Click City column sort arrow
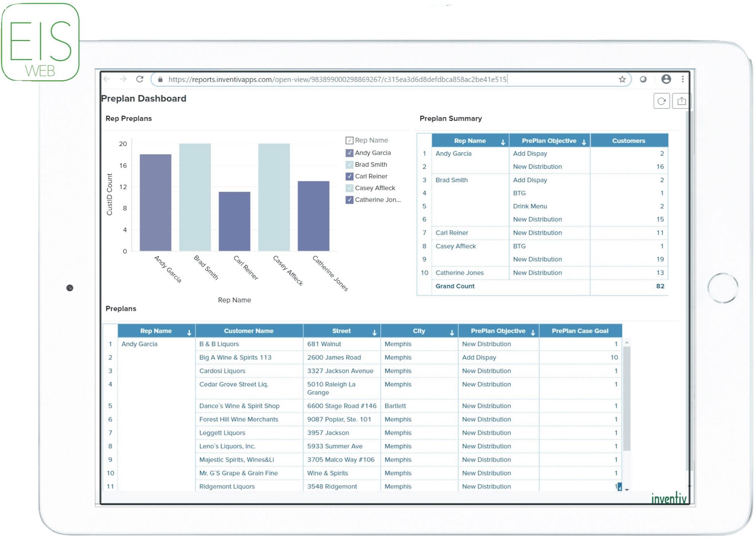Screen dimensions: 756x538 [x=452, y=333]
